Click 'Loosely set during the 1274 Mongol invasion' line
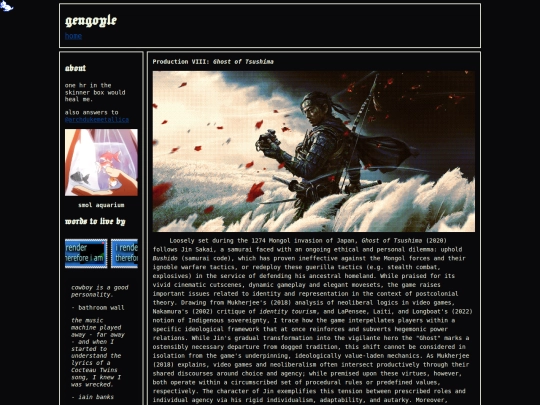This screenshot has width=540, height=405. [308, 240]
